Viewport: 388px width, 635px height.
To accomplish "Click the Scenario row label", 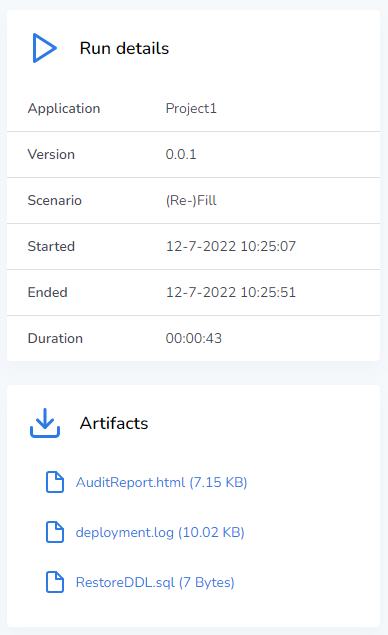I will pos(55,200).
